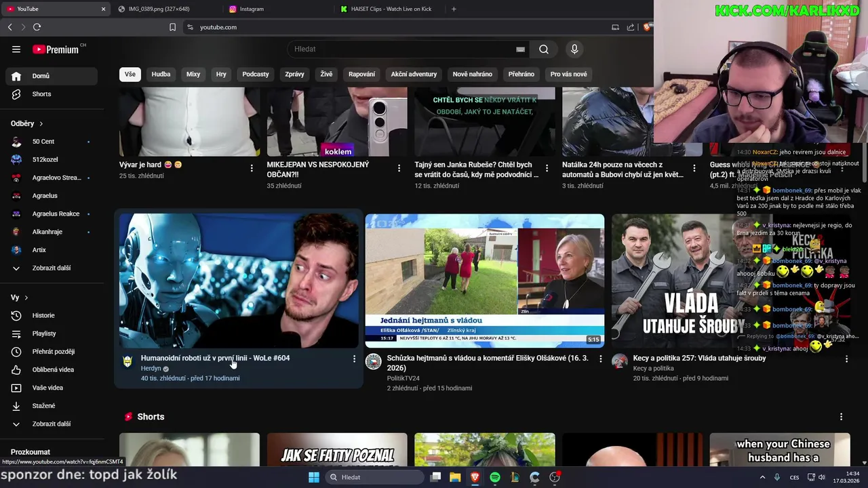Viewport: 868px width, 488px height.
Task: Select the Podcasty filter chip
Action: 256,74
